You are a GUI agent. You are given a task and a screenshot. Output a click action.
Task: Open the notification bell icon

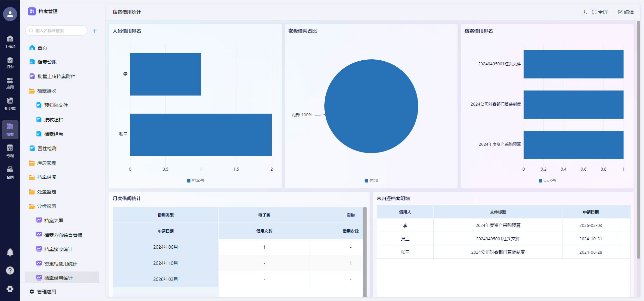(x=10, y=252)
